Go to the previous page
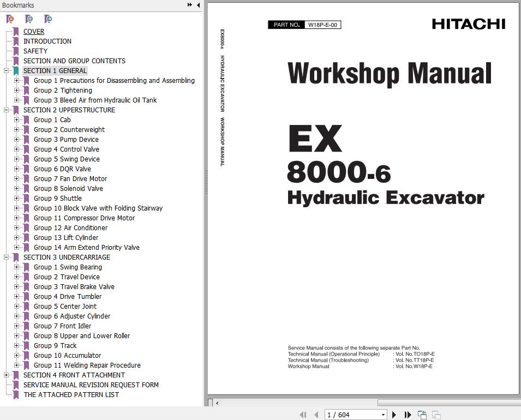 coord(316,415)
